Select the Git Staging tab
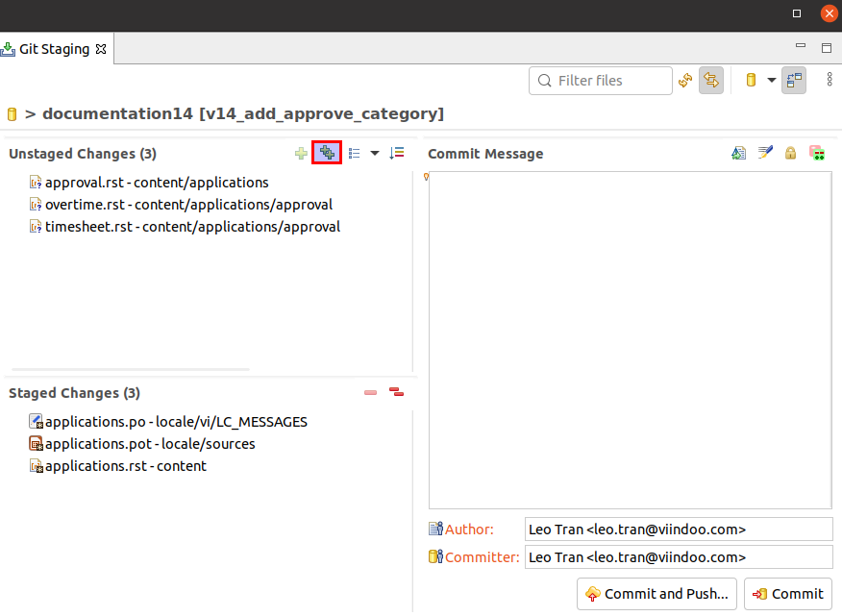The width and height of the screenshot is (842, 616). click(54, 48)
